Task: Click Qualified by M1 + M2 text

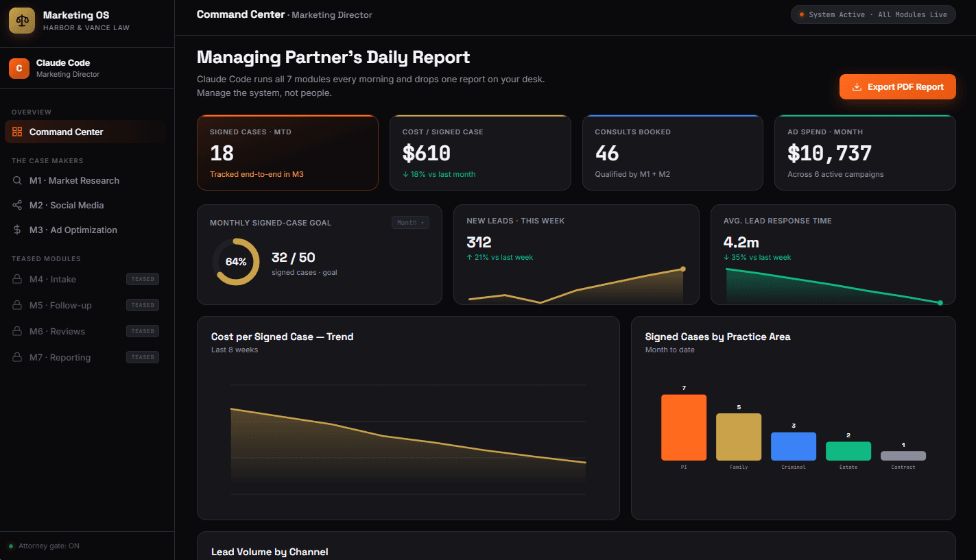Action: coord(632,174)
